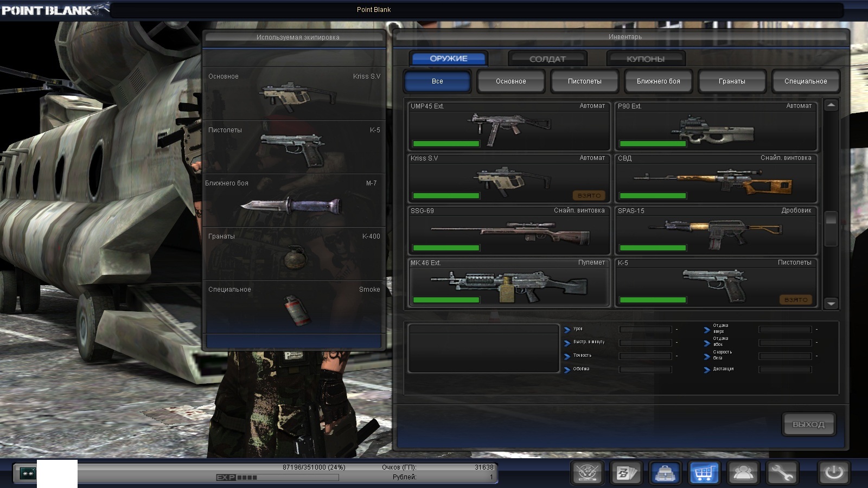Click the Point Blank title text at top
Screen dimensions: 868x488
(374, 10)
